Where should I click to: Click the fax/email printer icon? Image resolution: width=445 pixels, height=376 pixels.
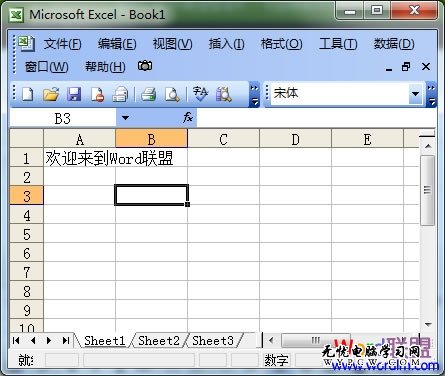coord(120,94)
